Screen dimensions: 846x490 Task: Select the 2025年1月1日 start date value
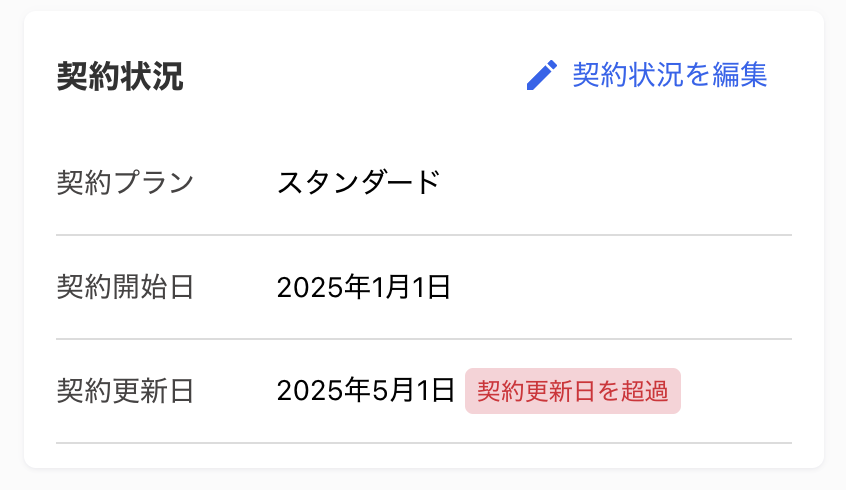pyautogui.click(x=364, y=287)
